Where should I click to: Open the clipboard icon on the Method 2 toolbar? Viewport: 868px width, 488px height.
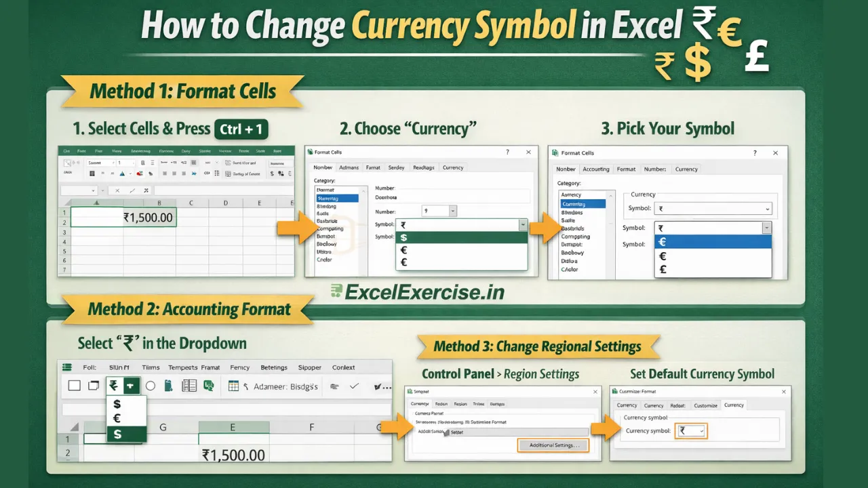[x=168, y=386]
